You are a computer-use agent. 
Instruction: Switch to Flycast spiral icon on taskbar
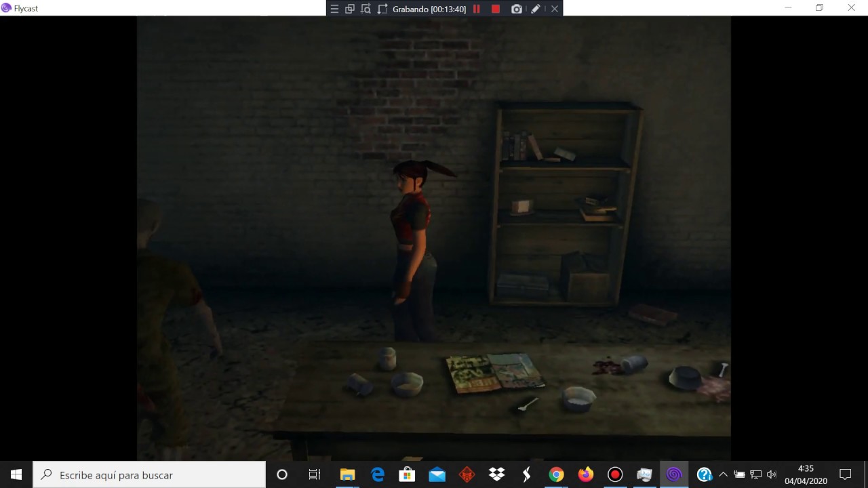(x=674, y=475)
